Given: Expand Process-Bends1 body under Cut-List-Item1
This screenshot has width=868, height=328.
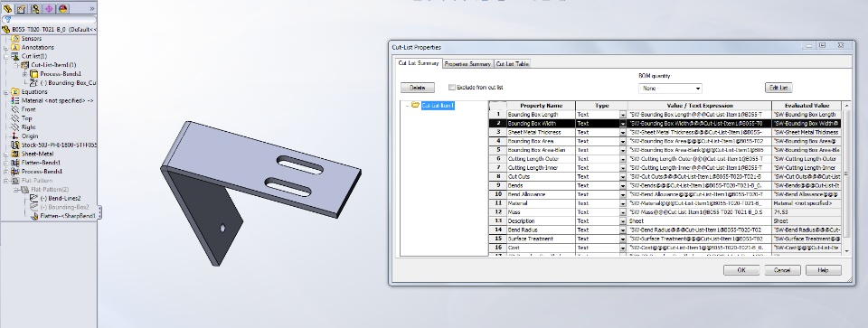Looking at the screenshot, I should coord(24,74).
